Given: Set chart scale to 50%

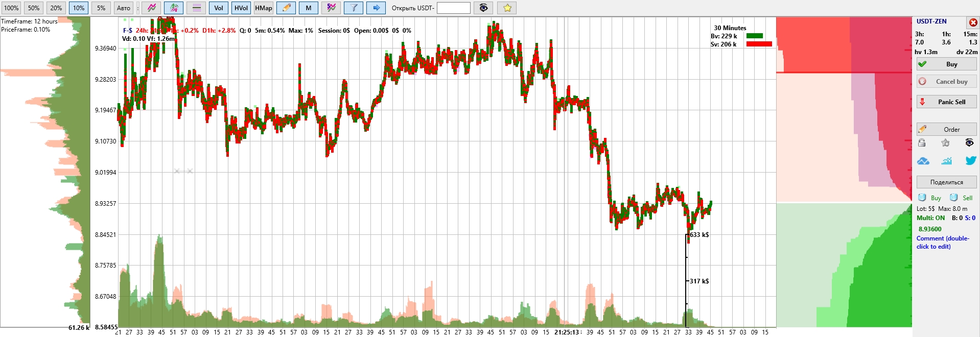Looking at the screenshot, I should tap(34, 8).
